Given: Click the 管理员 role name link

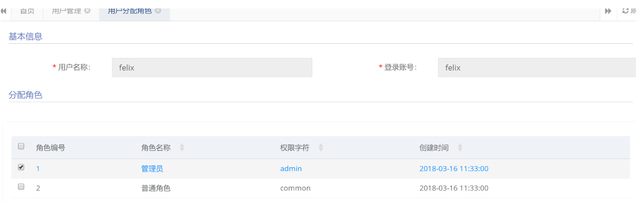Looking at the screenshot, I should (x=152, y=169).
